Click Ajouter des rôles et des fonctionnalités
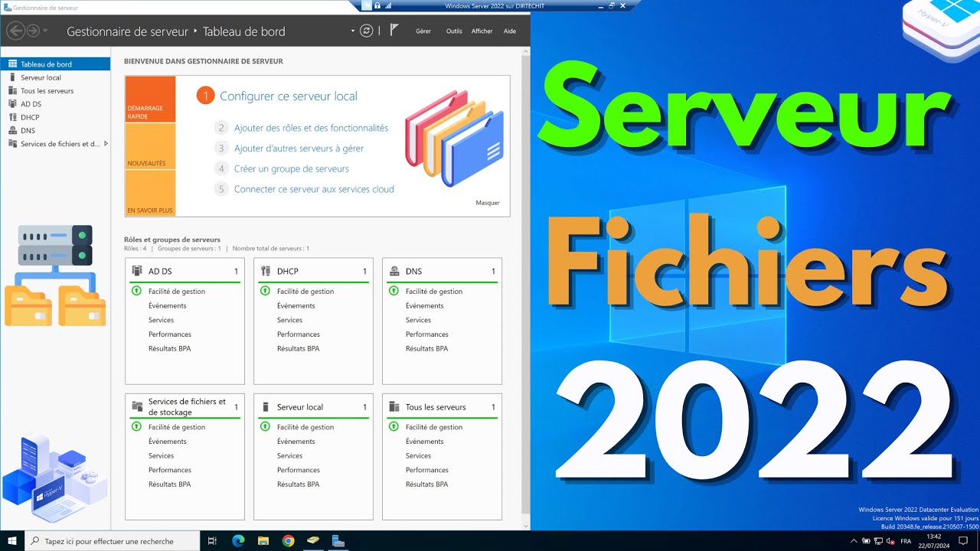The image size is (980, 551). coord(311,128)
